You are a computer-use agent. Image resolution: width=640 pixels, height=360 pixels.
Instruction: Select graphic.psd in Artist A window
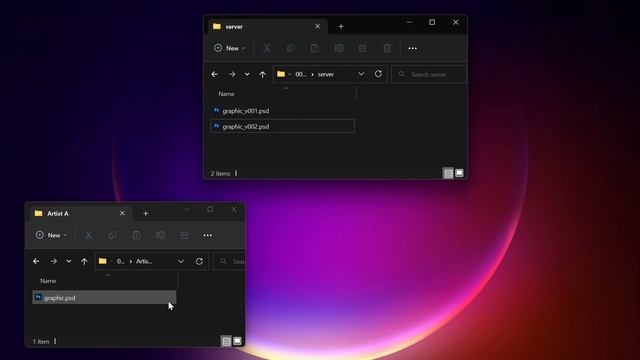coord(104,298)
